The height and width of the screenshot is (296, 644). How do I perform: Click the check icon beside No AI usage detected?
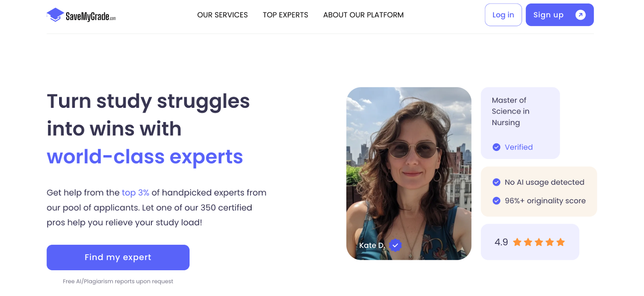point(496,182)
